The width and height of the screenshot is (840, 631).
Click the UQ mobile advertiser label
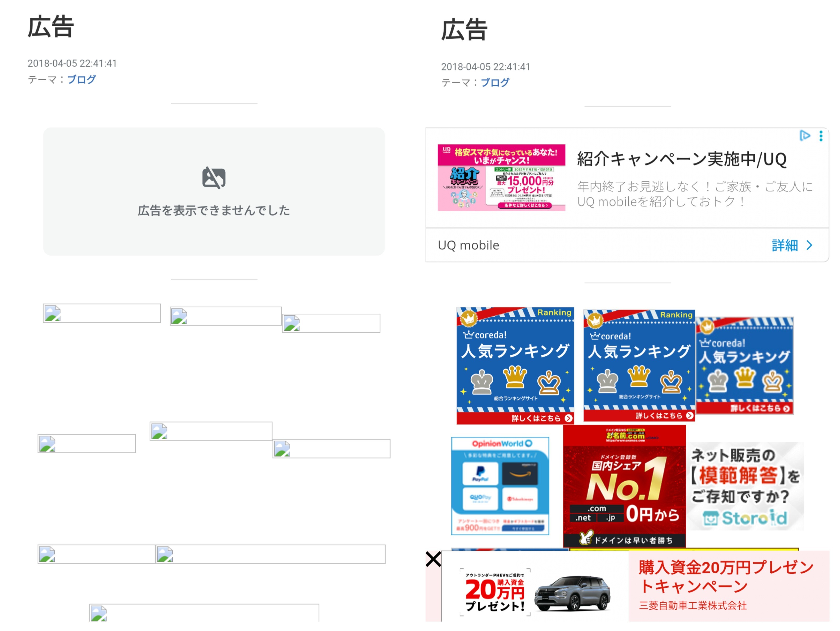(468, 245)
